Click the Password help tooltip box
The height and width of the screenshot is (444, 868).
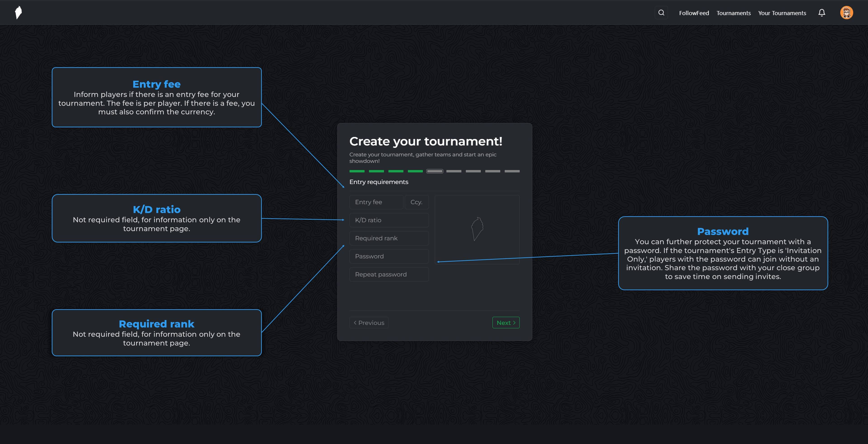coord(723,253)
